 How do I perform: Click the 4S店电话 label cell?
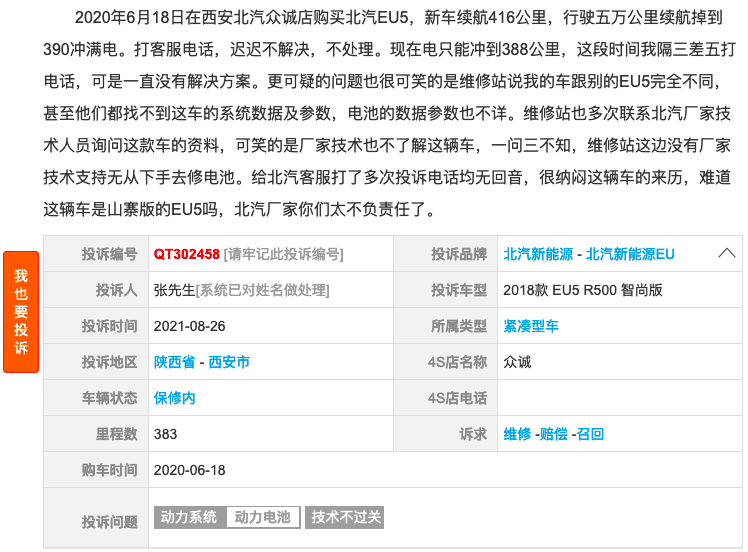(446, 398)
